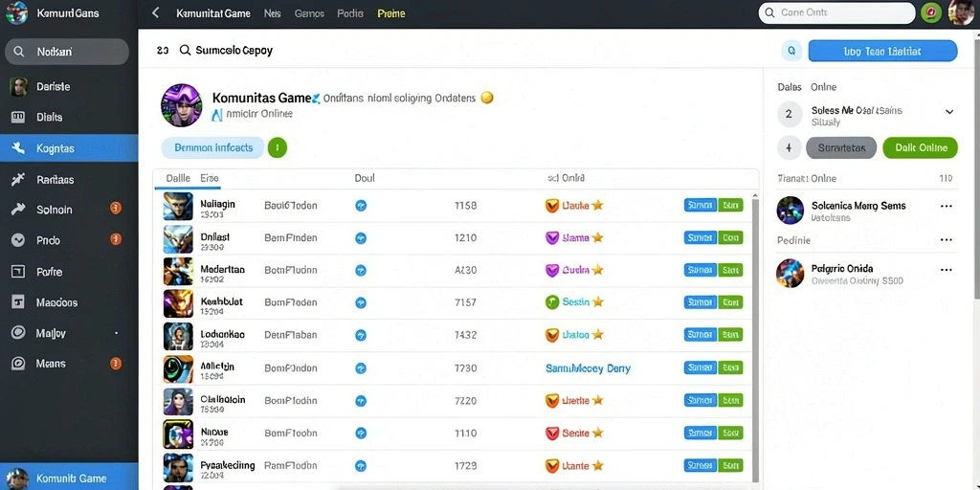Click the blue button at top right
980x490 pixels.
point(882,52)
